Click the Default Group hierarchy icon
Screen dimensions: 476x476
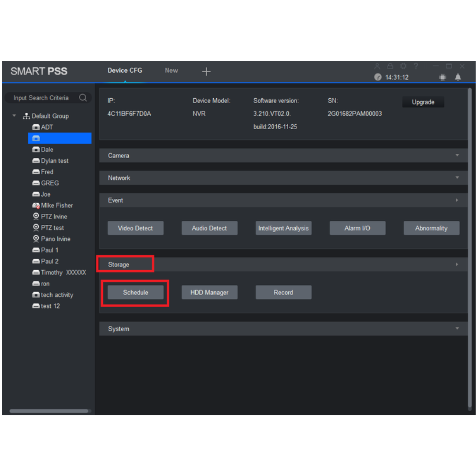pyautogui.click(x=26, y=116)
